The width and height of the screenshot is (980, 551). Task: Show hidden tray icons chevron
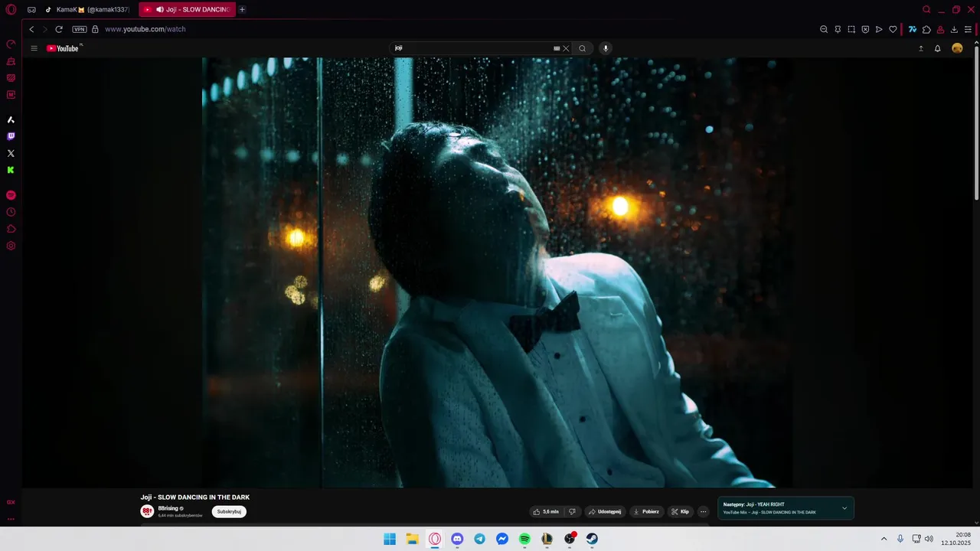coord(884,539)
